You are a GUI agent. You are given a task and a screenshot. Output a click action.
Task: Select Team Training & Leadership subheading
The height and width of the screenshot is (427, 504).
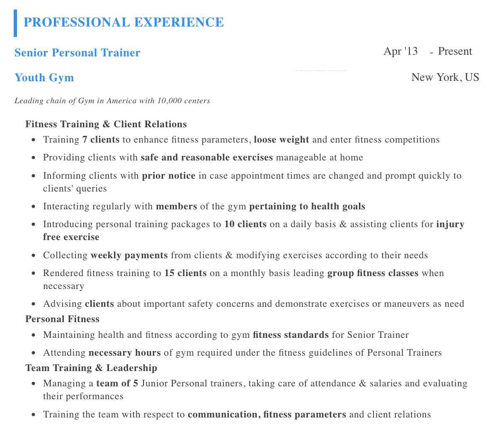click(x=91, y=368)
